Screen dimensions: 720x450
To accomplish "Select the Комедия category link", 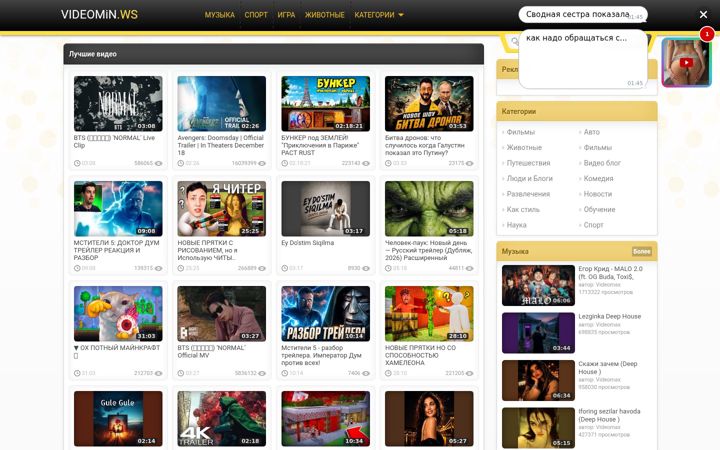I will pyautogui.click(x=598, y=179).
